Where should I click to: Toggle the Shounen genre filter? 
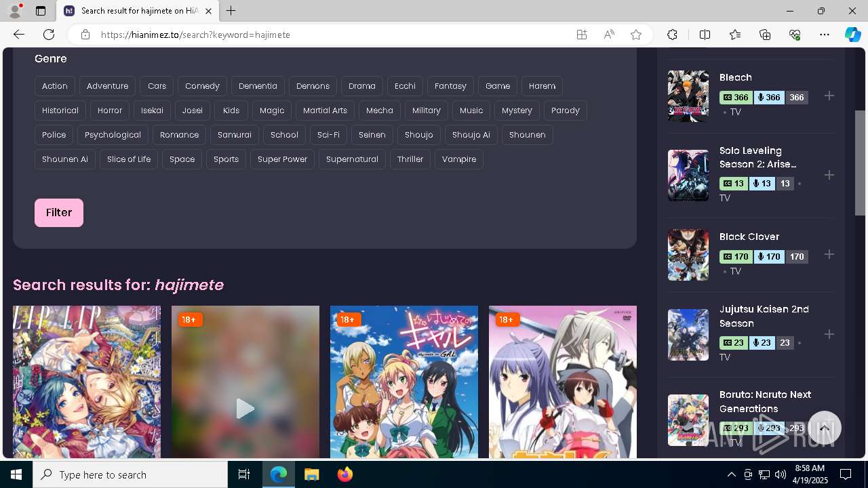coord(528,135)
